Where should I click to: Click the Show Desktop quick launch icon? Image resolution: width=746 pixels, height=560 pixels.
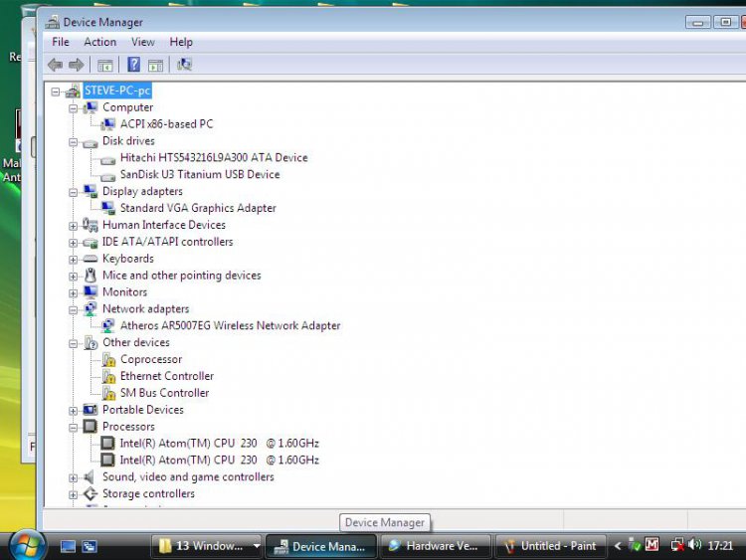(x=68, y=547)
